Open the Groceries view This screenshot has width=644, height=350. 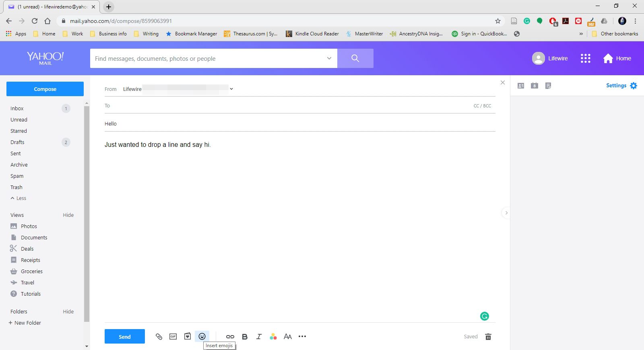pos(27,271)
